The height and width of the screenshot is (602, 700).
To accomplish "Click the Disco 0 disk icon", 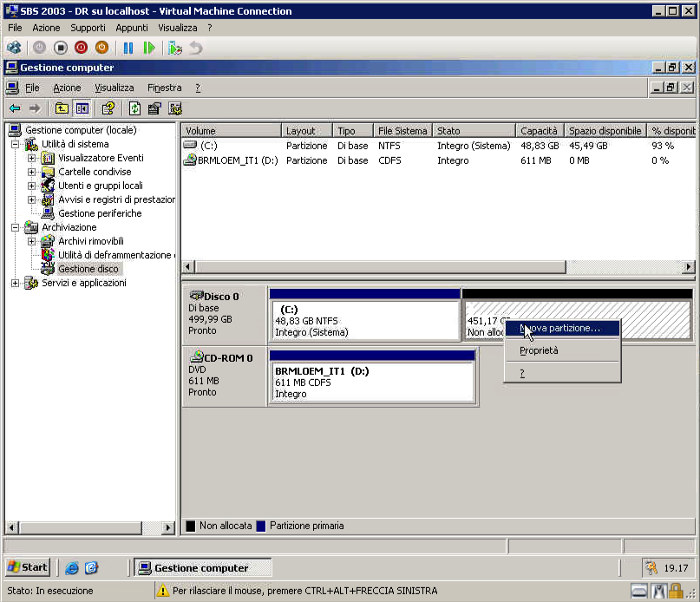I will 196,295.
